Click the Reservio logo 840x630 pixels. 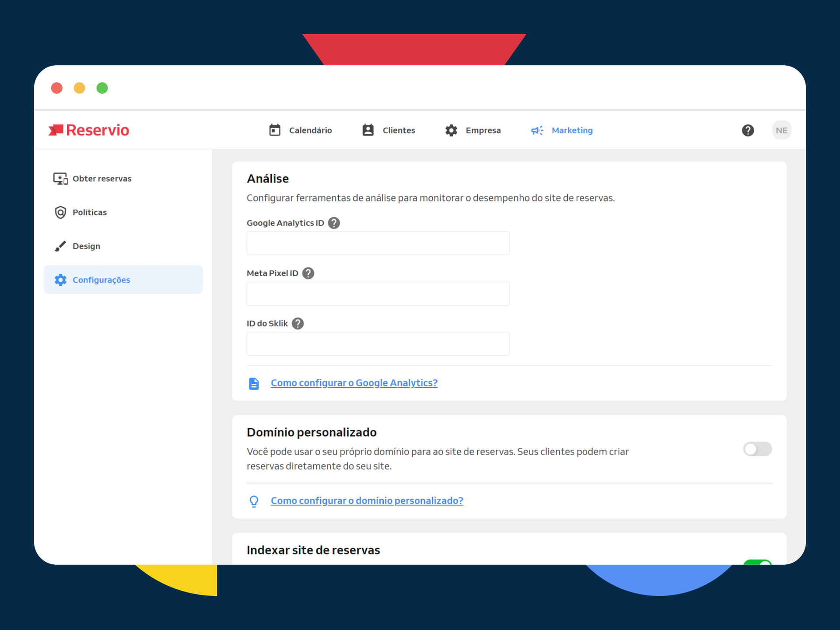[x=88, y=129]
